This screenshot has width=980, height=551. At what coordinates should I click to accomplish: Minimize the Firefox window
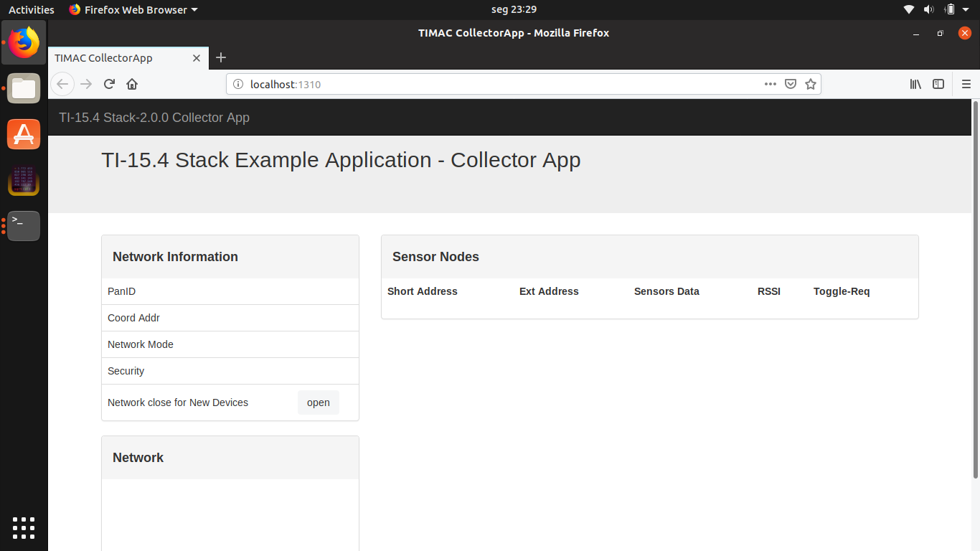pos(916,33)
